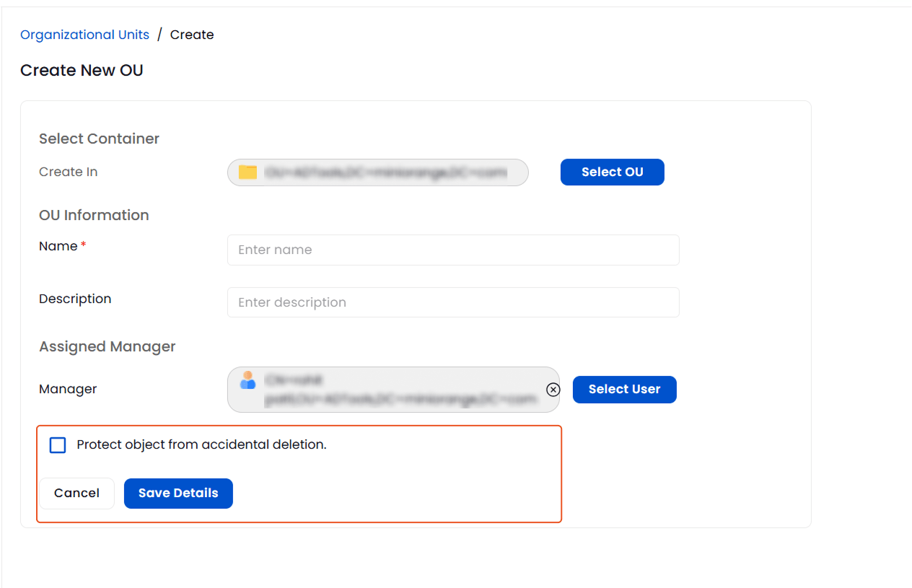Focus the Enter description input field
912x588 pixels.
[452, 302]
